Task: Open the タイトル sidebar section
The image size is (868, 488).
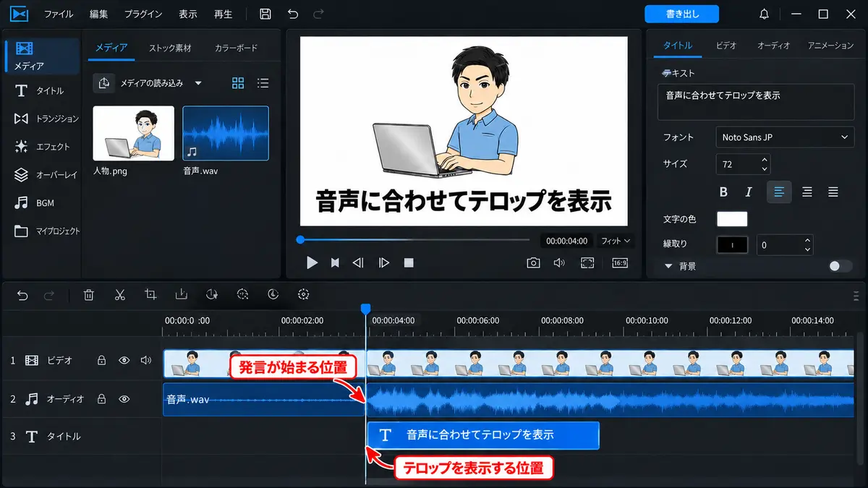Action: (x=41, y=90)
